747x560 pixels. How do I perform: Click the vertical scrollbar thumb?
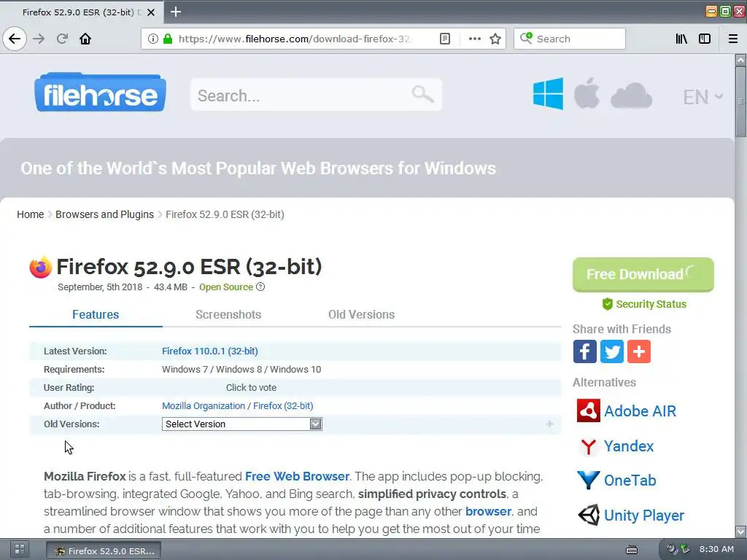click(x=740, y=101)
